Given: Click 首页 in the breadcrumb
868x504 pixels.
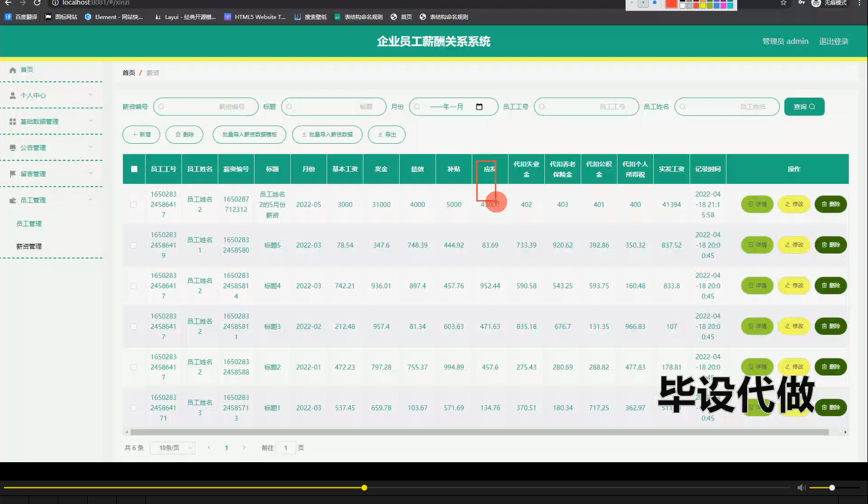Looking at the screenshot, I should (129, 73).
